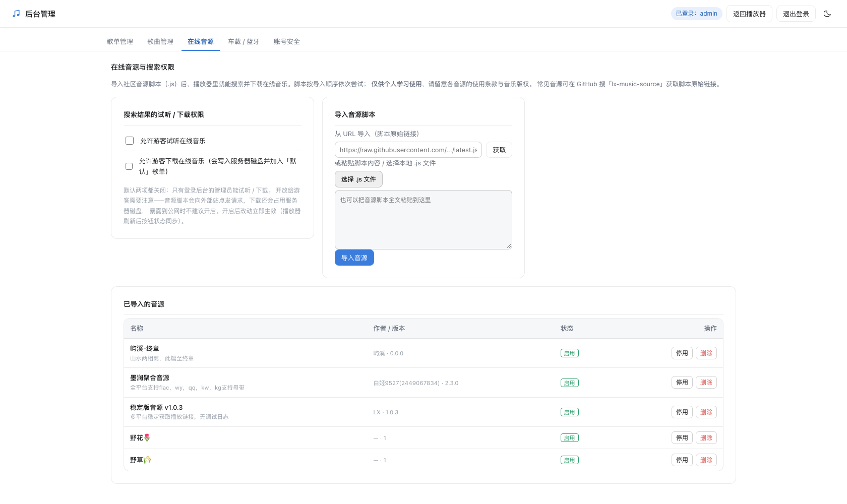Viewport: 847px width, 504px height.
Task: Click 白姬9527(2449067834) · 2.3.0 author text
Action: pyautogui.click(x=416, y=383)
